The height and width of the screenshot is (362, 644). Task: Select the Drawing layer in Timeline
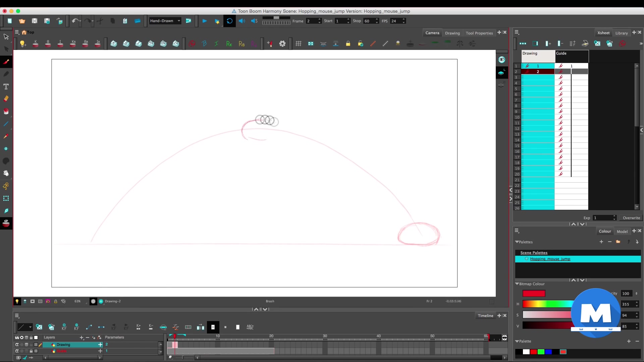[x=72, y=345]
